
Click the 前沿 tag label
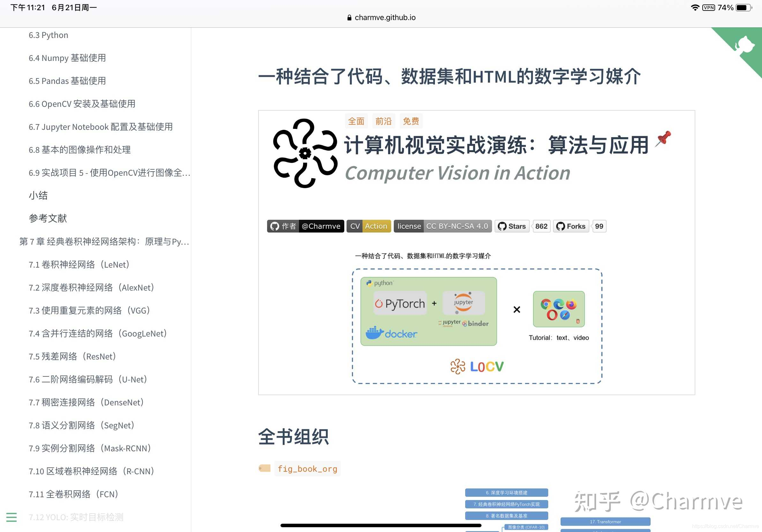pos(383,121)
